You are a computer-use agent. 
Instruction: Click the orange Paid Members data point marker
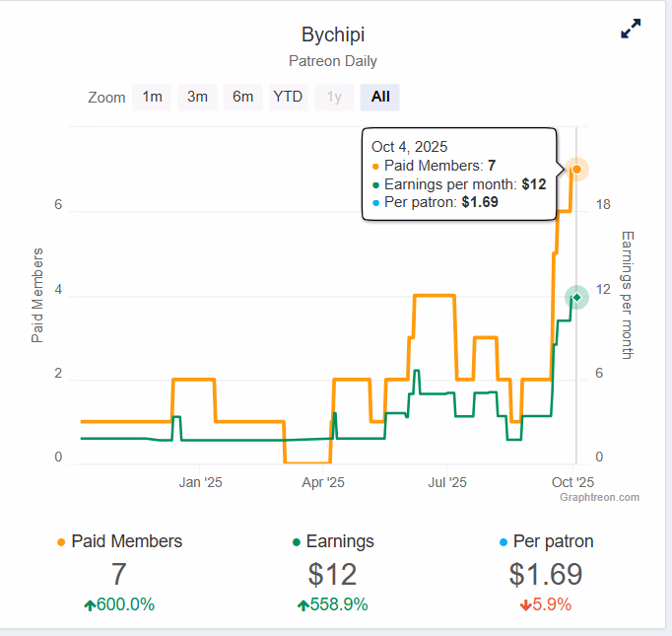[x=576, y=169]
